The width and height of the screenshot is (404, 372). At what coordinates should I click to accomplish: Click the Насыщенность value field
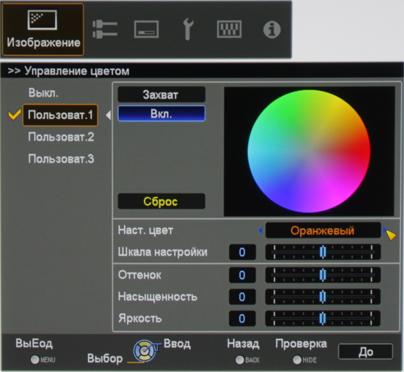pyautogui.click(x=242, y=297)
